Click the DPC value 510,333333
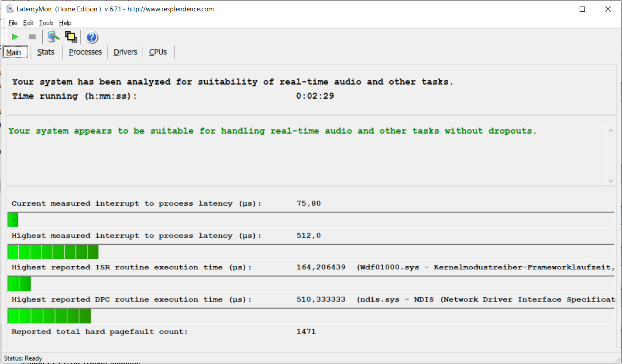This screenshot has width=622, height=364. click(x=321, y=300)
